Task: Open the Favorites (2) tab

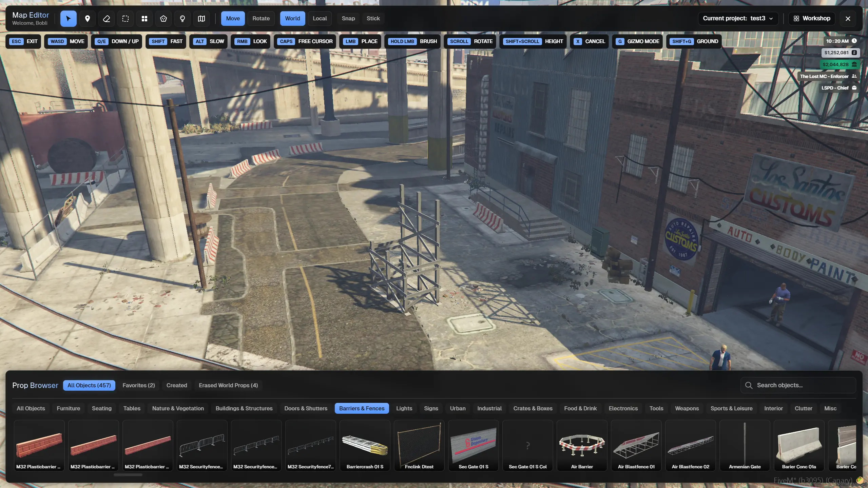Action: click(138, 385)
